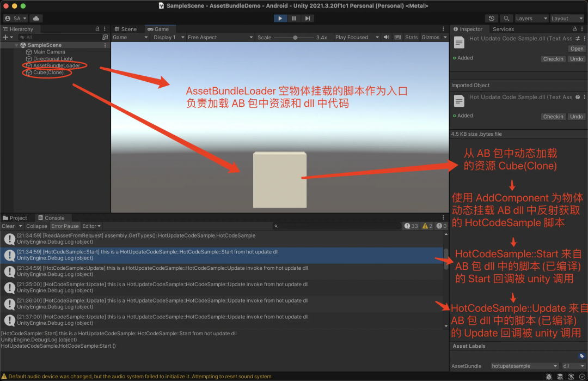Click the Imported Object Undo button
The image size is (588, 381).
click(577, 117)
